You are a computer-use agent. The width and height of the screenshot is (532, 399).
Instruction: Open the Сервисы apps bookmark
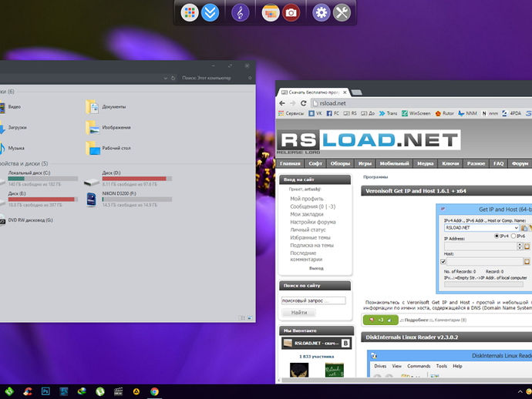[291, 113]
